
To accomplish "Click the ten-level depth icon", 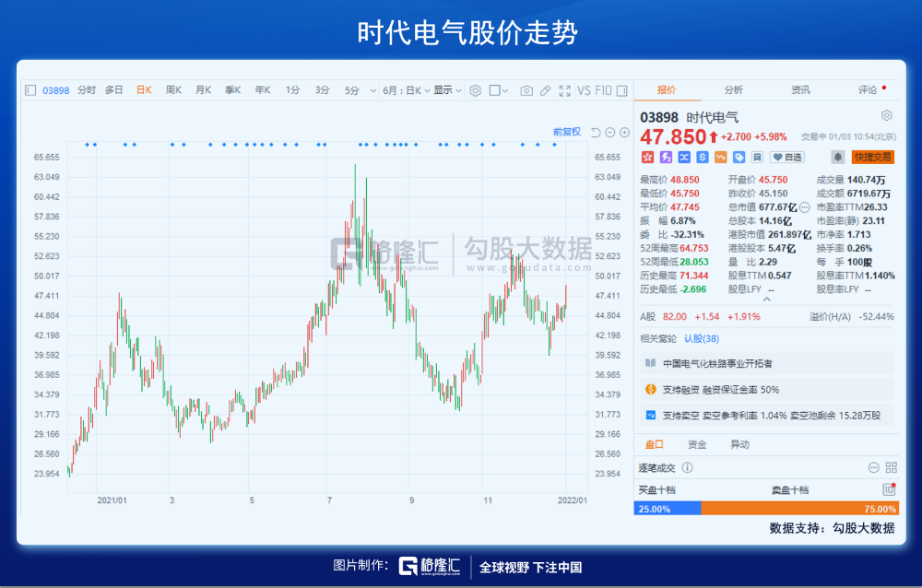I will [889, 489].
